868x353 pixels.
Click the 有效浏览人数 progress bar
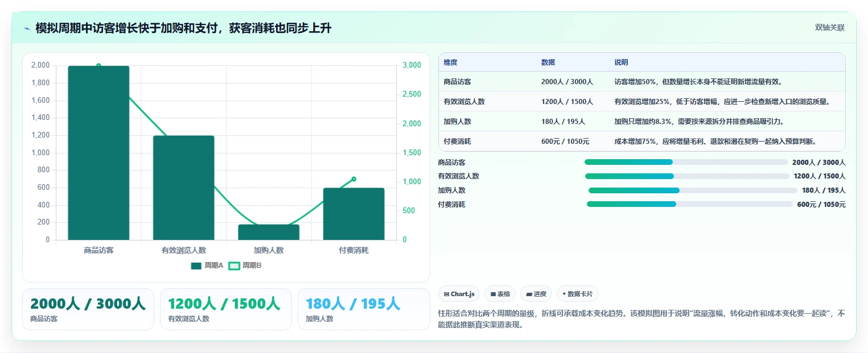pos(687,176)
